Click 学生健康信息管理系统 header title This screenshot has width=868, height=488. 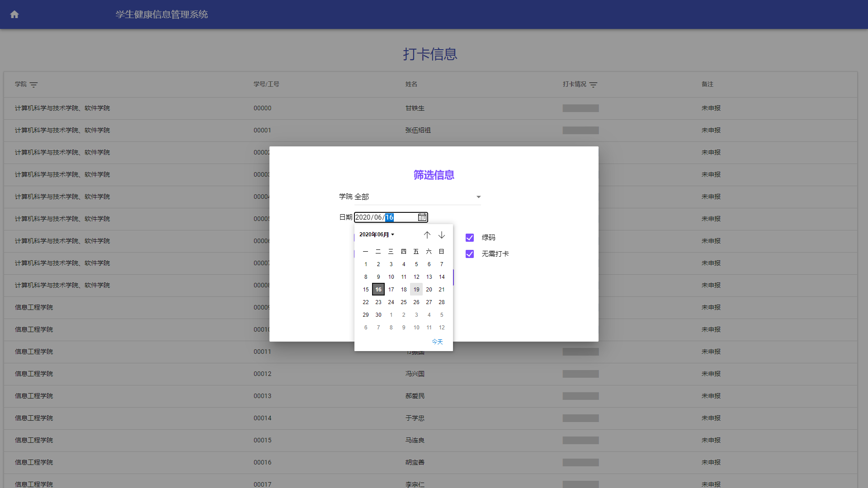[x=161, y=14]
